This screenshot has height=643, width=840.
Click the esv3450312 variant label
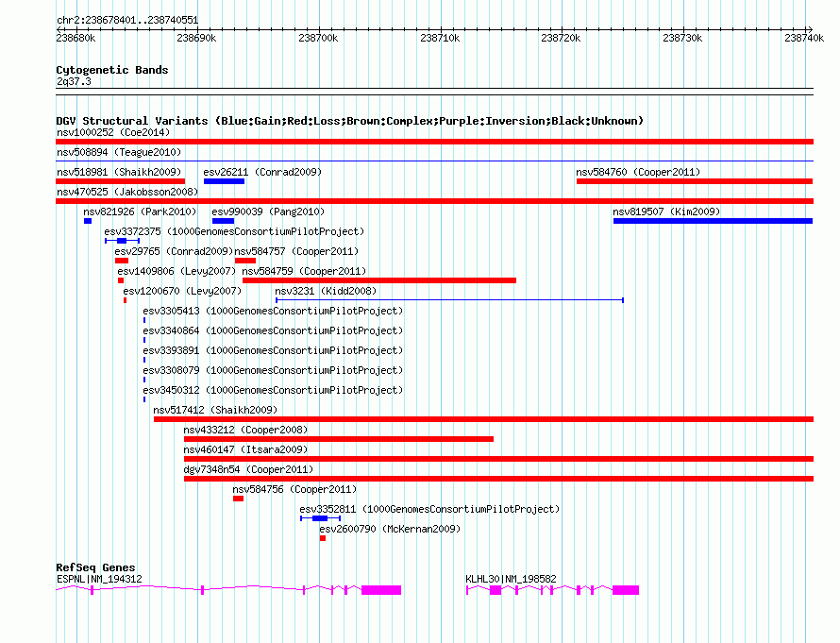273,390
